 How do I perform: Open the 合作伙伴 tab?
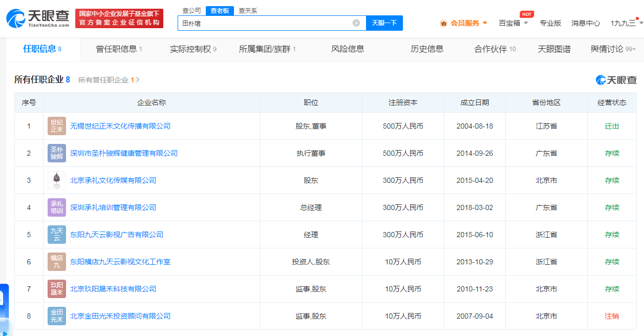click(x=495, y=49)
